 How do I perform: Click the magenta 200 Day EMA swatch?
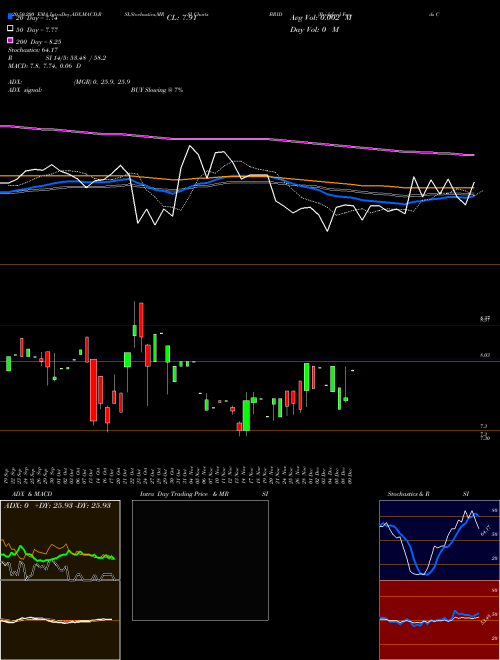(x=10, y=40)
